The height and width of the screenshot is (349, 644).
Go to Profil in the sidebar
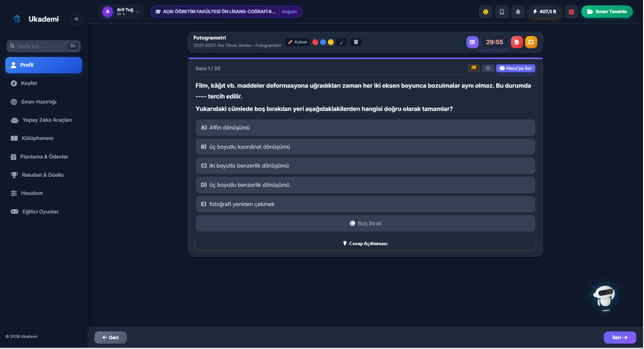click(44, 65)
